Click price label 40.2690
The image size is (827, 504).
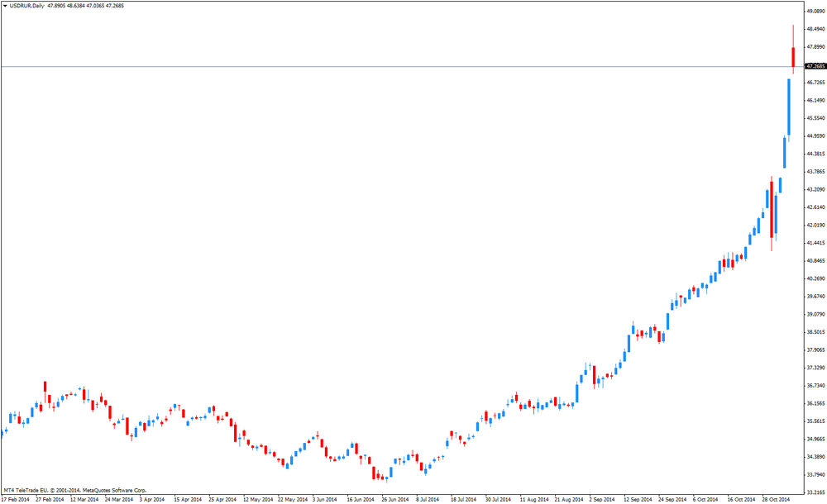click(815, 278)
